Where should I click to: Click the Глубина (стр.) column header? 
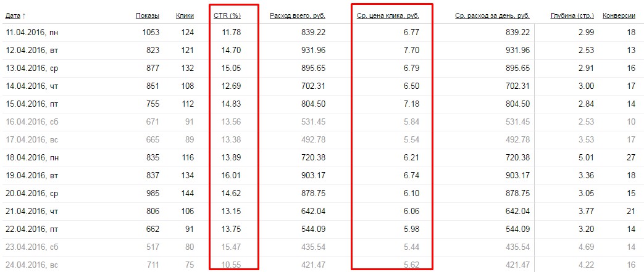[x=572, y=16]
